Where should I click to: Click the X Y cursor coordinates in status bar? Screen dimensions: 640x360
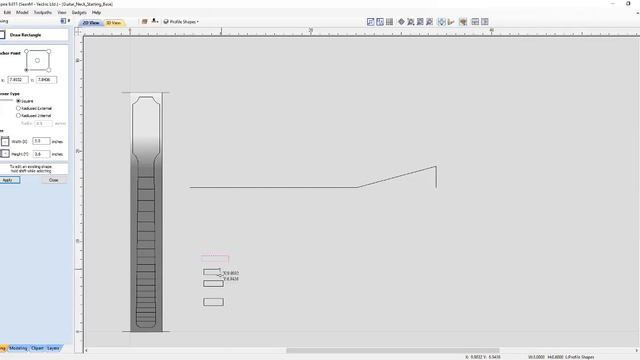pyautogui.click(x=482, y=357)
